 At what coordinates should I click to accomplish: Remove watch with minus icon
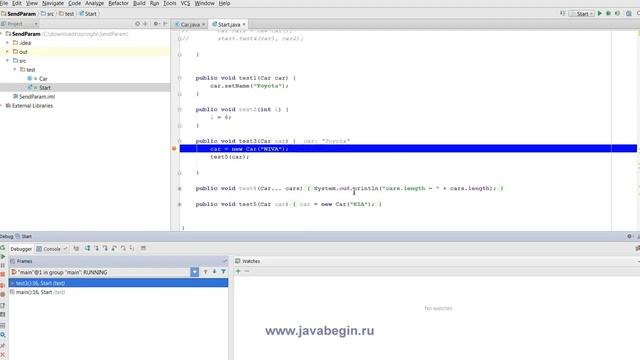pos(247,271)
